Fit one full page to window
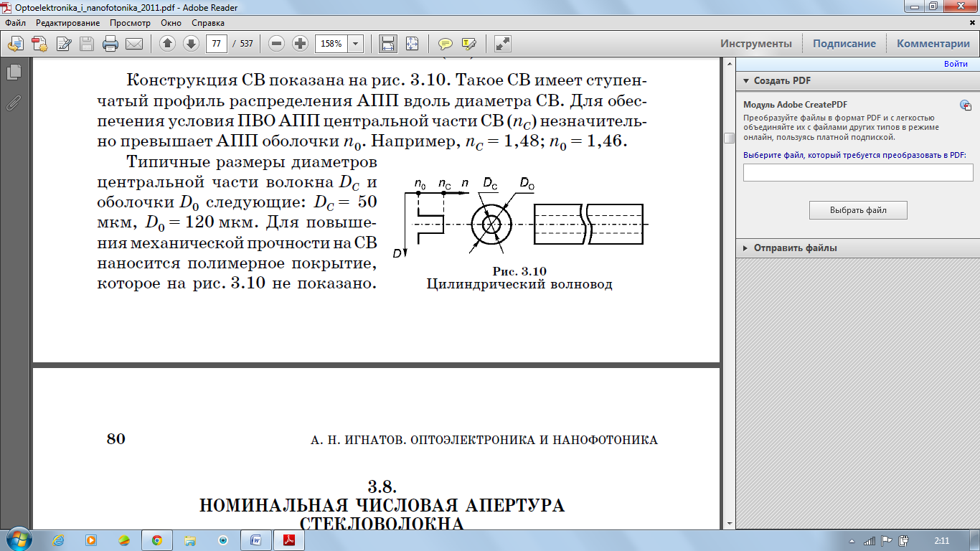This screenshot has height=551, width=980. click(x=412, y=44)
